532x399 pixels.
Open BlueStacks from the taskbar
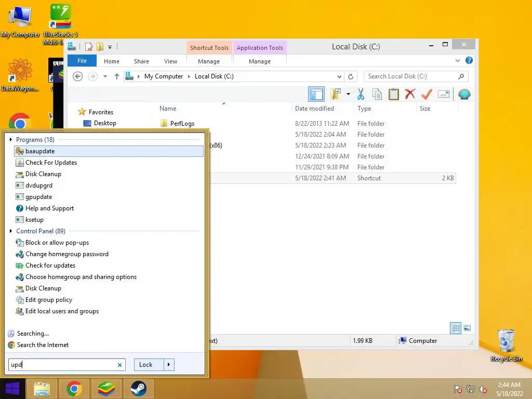click(106, 389)
